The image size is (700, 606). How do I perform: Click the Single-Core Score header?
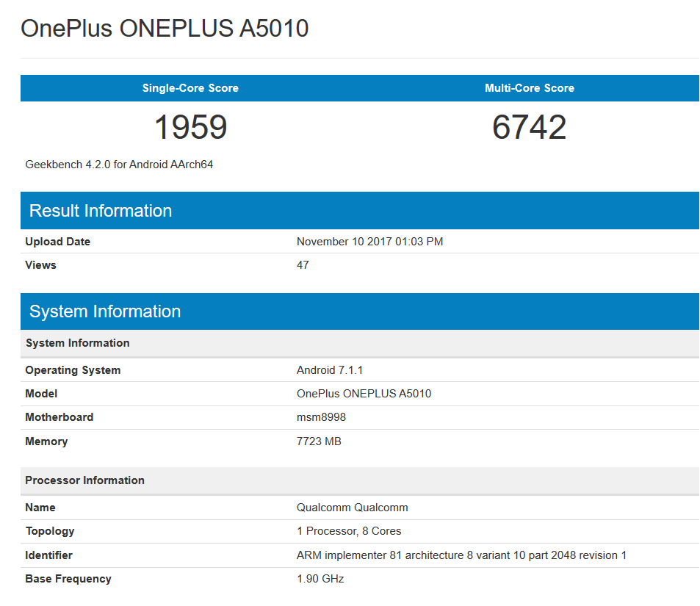pyautogui.click(x=190, y=88)
